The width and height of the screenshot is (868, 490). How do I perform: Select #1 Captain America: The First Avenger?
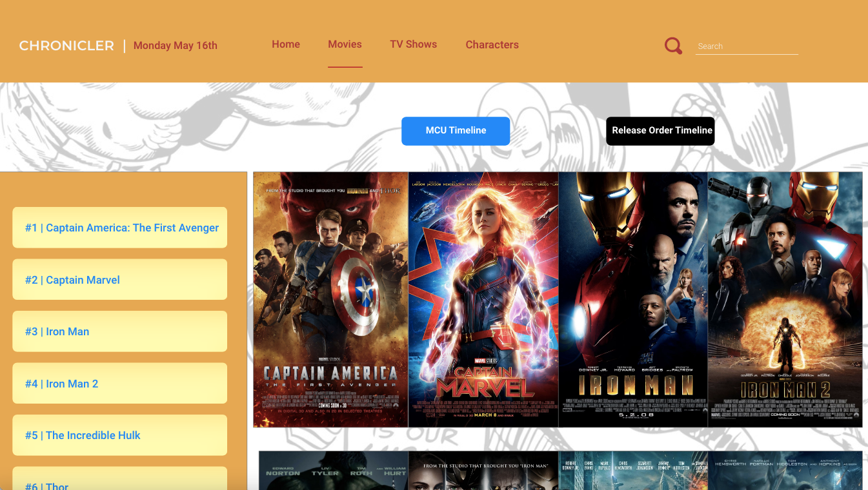click(120, 228)
